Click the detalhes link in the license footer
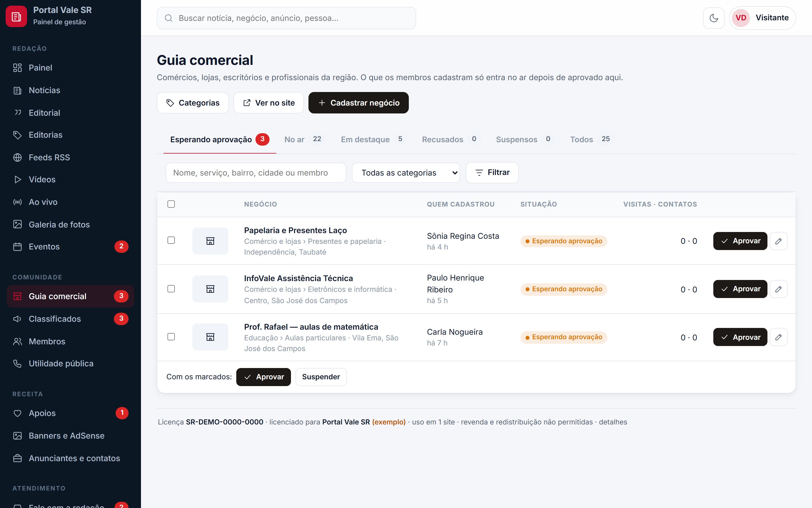The width and height of the screenshot is (812, 508). pos(613,422)
